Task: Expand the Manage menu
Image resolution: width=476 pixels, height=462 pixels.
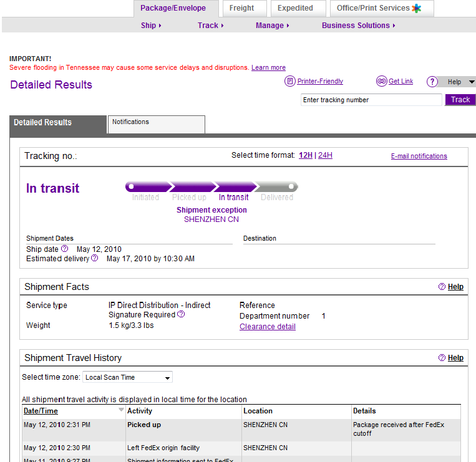Action: 272,26
